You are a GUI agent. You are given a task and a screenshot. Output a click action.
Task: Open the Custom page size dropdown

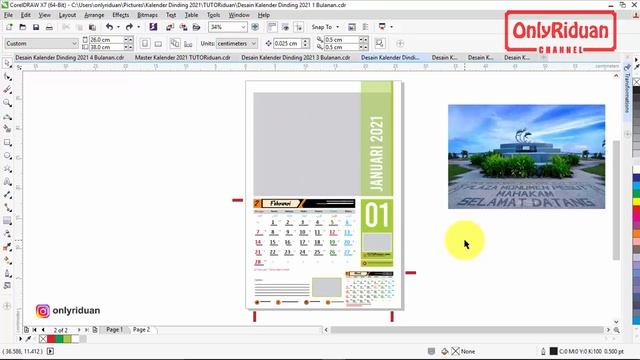pos(74,43)
